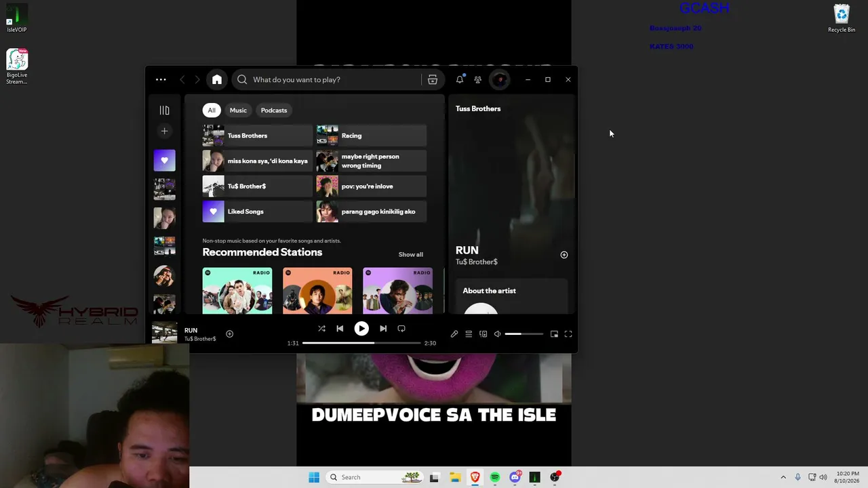This screenshot has height=488, width=868.
Task: Open 'parang gago kinikilig ako' card
Action: (372, 211)
